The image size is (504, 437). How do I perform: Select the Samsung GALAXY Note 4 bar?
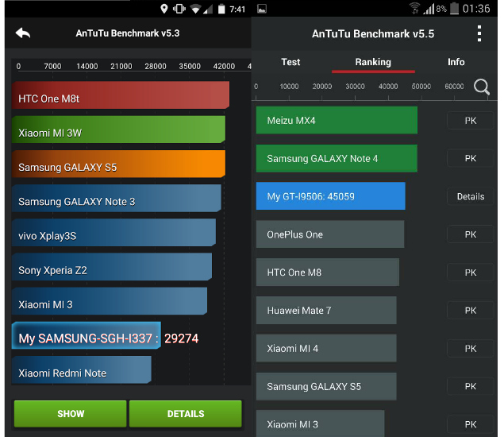(x=337, y=158)
